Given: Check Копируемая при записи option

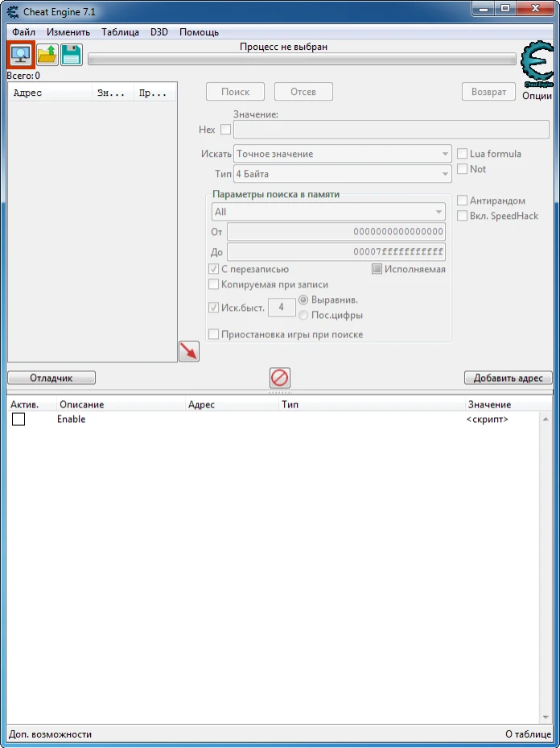Looking at the screenshot, I should click(213, 284).
